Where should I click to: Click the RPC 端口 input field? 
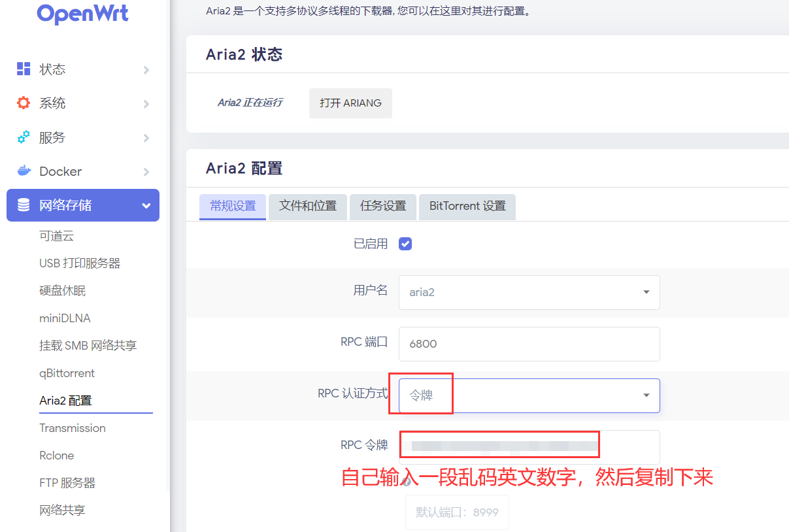pyautogui.click(x=529, y=344)
